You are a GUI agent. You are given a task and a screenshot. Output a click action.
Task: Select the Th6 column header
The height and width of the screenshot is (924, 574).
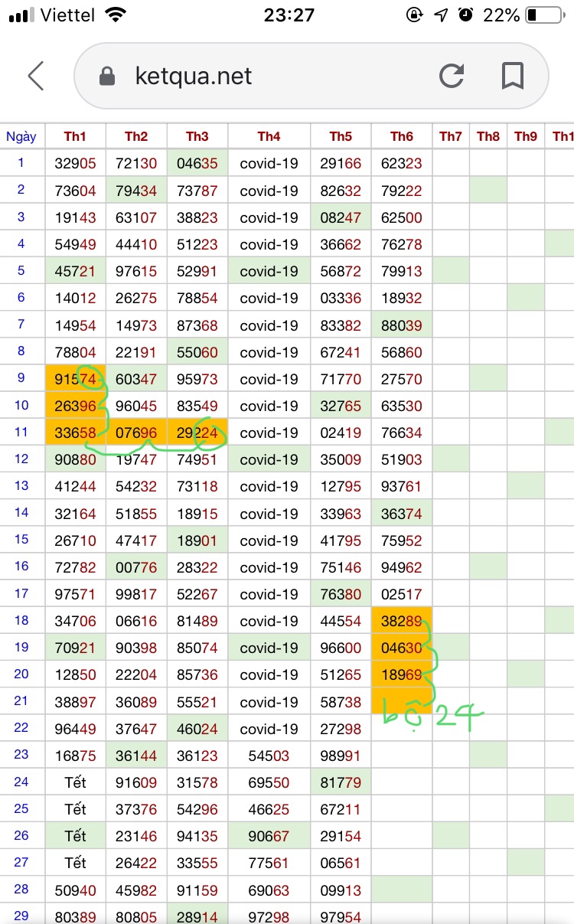pyautogui.click(x=402, y=136)
